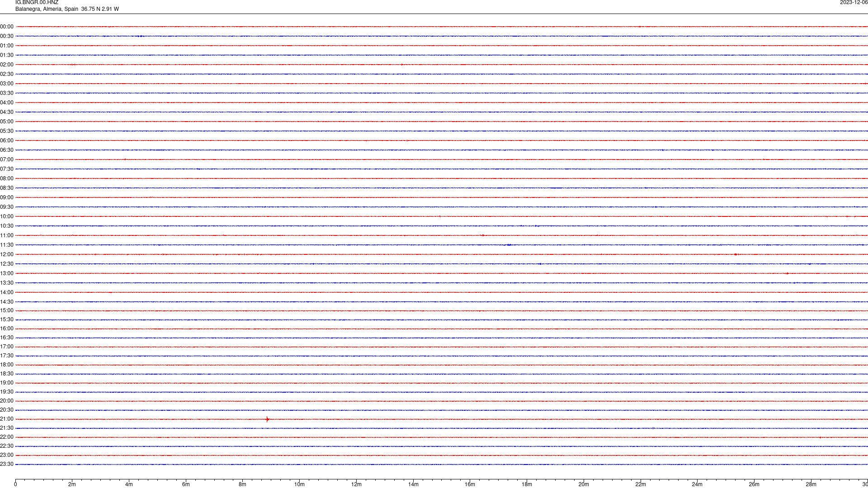Click the date 2023-12-06

854,3
